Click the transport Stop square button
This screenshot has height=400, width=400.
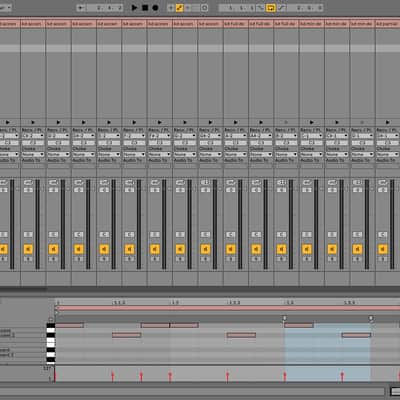tap(145, 8)
